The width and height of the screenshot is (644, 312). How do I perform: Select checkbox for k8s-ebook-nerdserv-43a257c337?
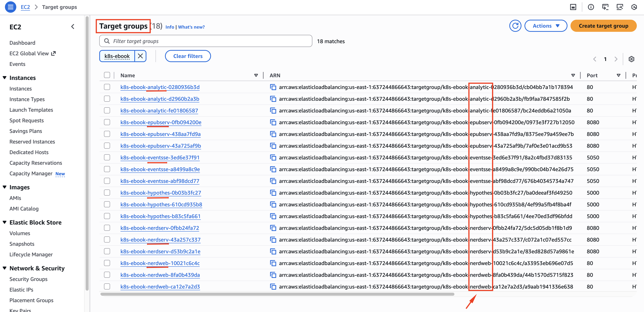pyautogui.click(x=107, y=239)
